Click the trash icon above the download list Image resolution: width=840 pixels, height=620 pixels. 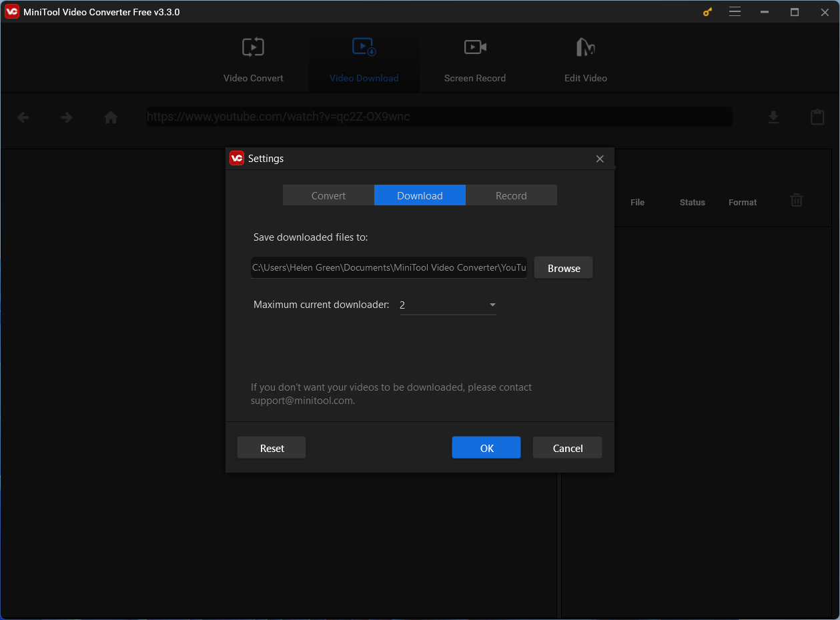pyautogui.click(x=796, y=200)
